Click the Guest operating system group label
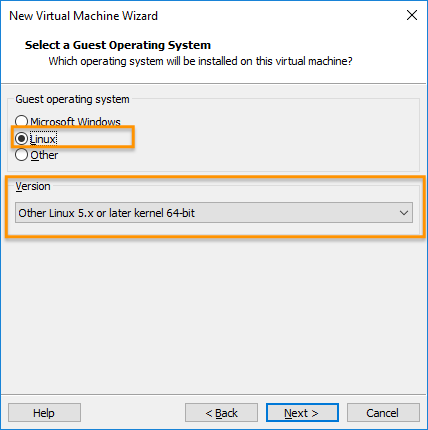This screenshot has width=428, height=430. [x=72, y=99]
